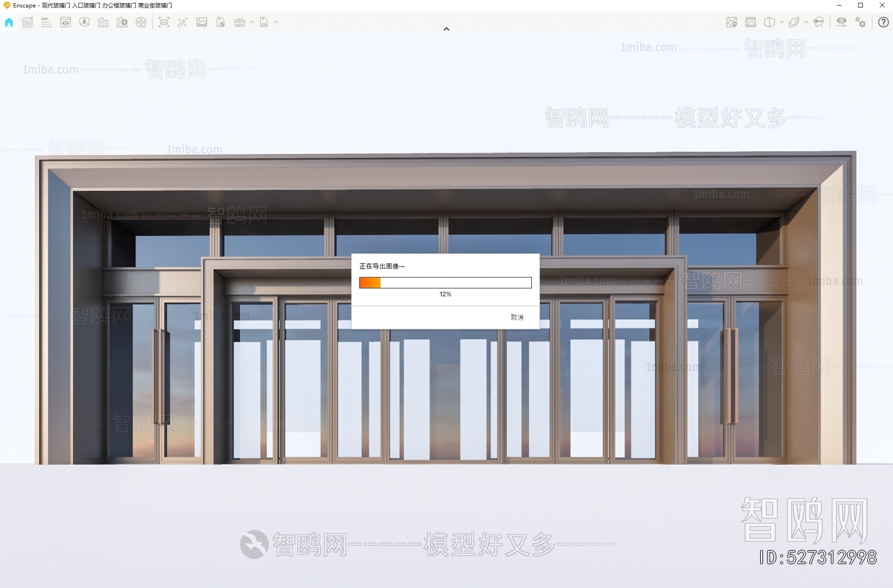This screenshot has width=893, height=588.
Task: Click the 12% export progress bar
Action: (x=445, y=283)
